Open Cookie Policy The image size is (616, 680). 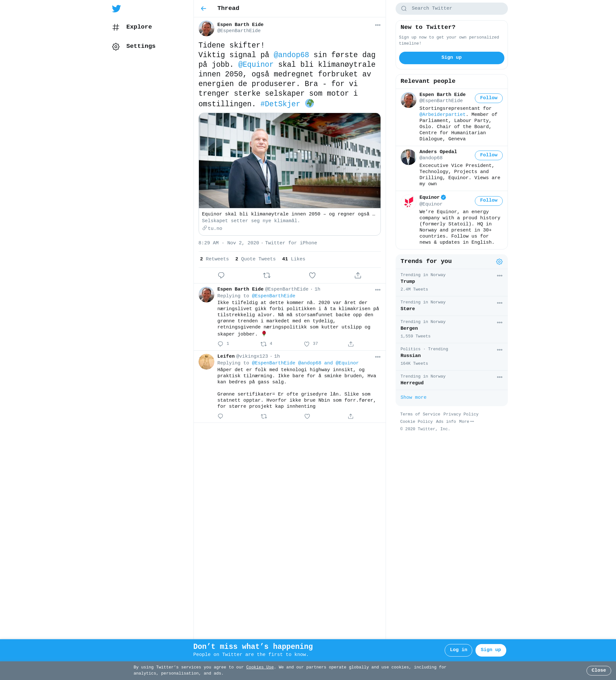(x=416, y=422)
